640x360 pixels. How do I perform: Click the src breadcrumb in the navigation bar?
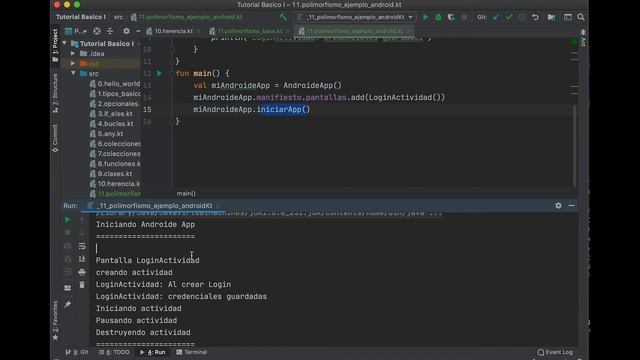coord(118,17)
